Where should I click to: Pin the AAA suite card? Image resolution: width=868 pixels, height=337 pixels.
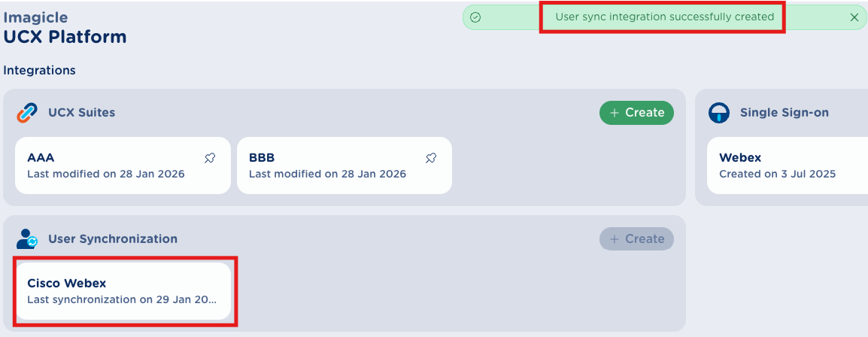(210, 158)
